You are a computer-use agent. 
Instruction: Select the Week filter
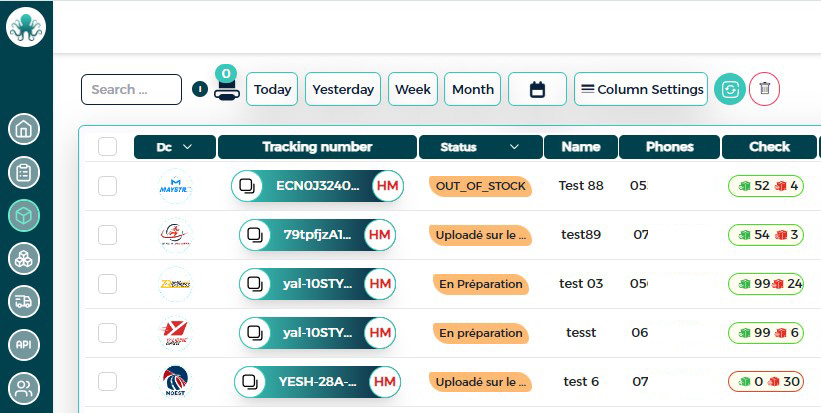pos(413,89)
